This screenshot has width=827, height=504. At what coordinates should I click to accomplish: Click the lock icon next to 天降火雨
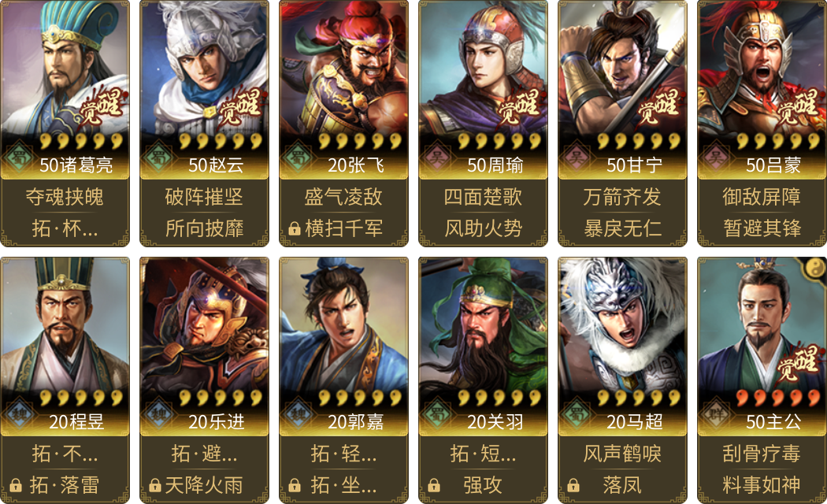[155, 485]
